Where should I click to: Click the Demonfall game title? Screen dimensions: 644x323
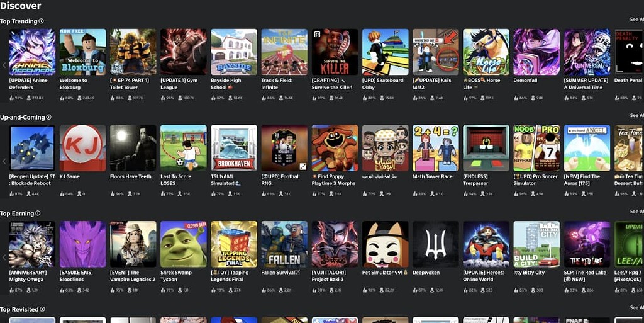525,81
